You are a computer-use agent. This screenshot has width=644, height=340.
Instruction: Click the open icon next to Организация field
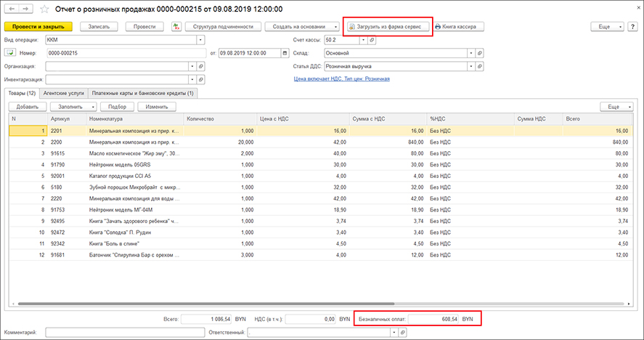(x=200, y=66)
